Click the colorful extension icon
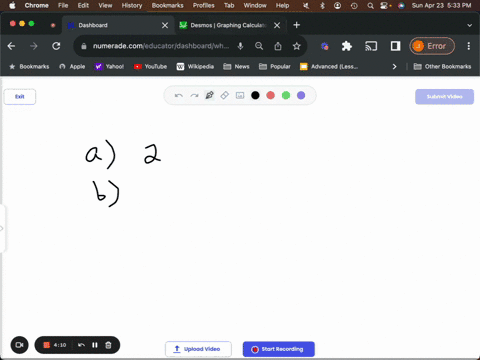The height and width of the screenshot is (360, 480). tap(324, 46)
